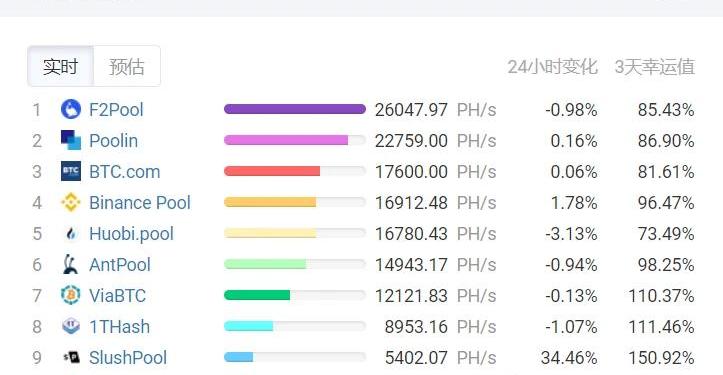Click the Poolin logo icon
723x375 pixels.
point(71,140)
